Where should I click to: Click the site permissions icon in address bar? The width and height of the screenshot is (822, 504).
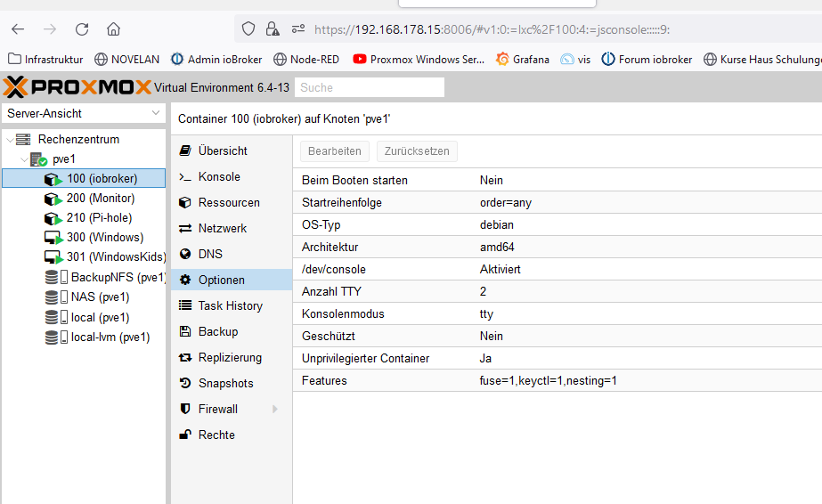pyautogui.click(x=298, y=28)
